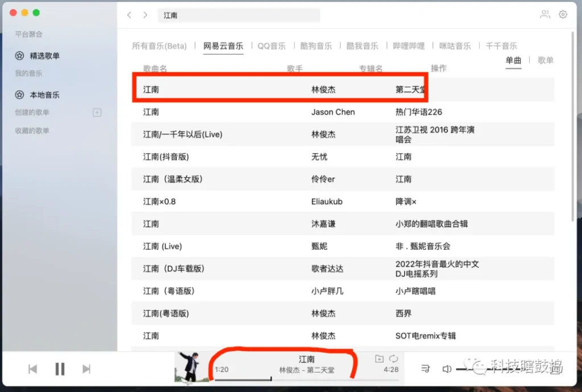Add current song to a playlist folder

pos(379,358)
